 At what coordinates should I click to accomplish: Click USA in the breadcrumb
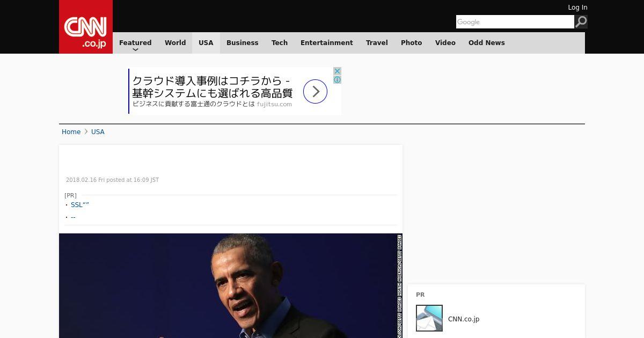tap(98, 132)
